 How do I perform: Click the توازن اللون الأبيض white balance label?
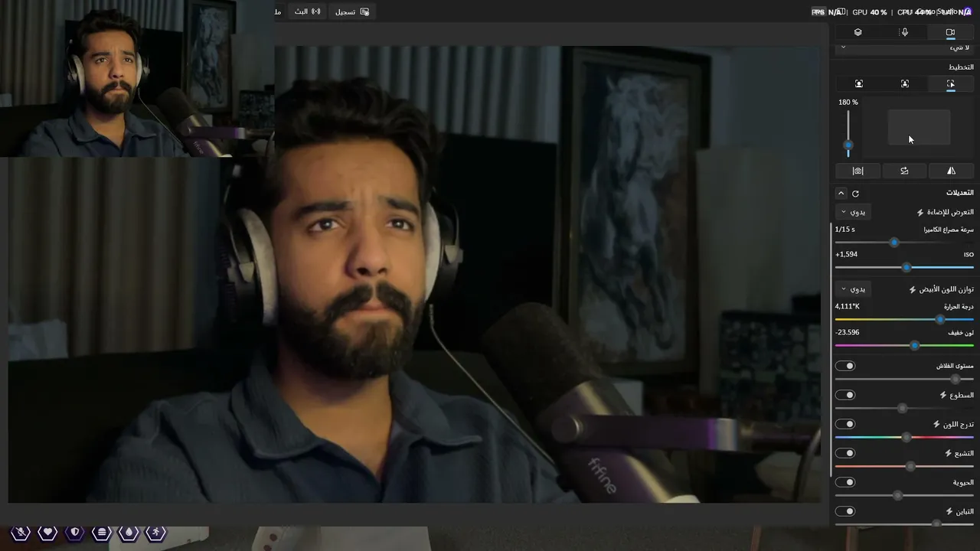[x=946, y=289]
